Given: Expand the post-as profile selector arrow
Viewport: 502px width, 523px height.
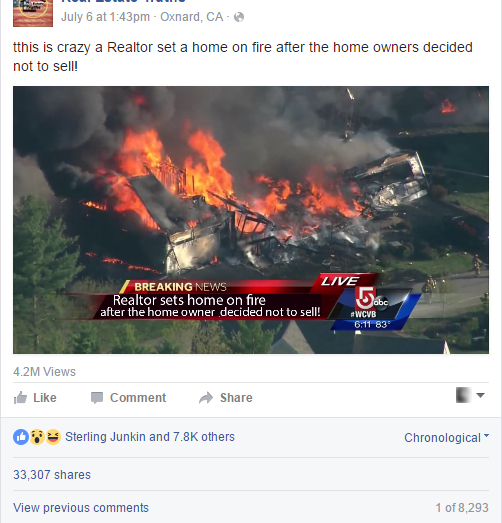Looking at the screenshot, I should coord(480,396).
